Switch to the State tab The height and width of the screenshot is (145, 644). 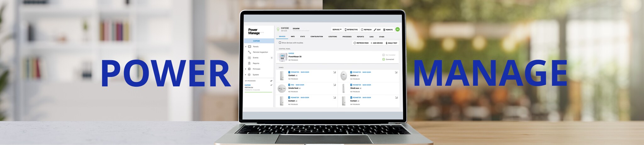tap(303, 37)
